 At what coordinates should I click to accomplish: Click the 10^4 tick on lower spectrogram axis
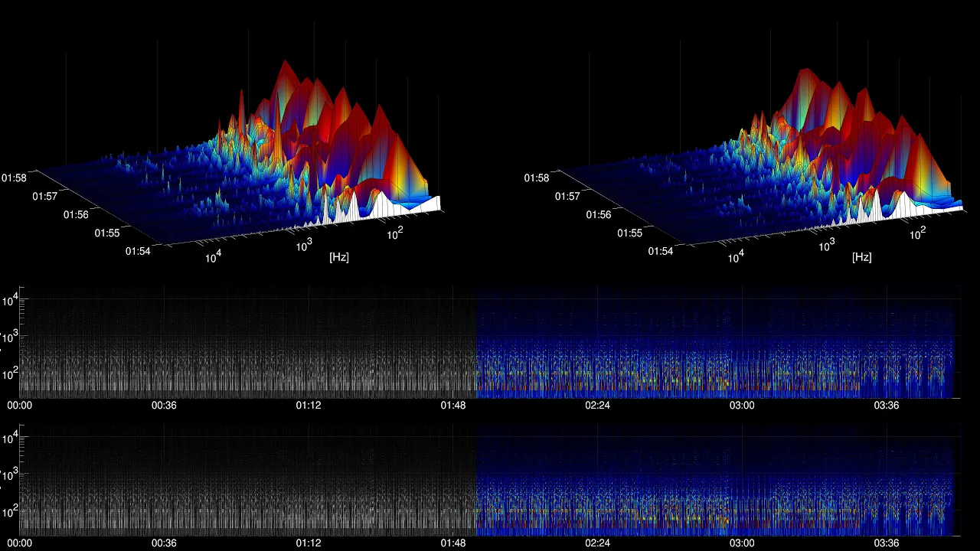point(9,439)
